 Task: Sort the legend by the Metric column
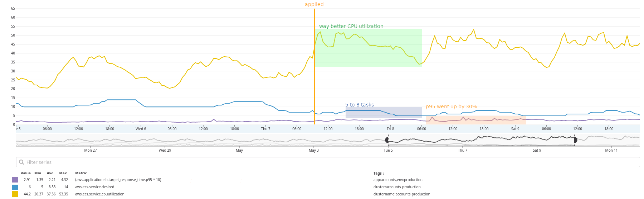pos(81,173)
